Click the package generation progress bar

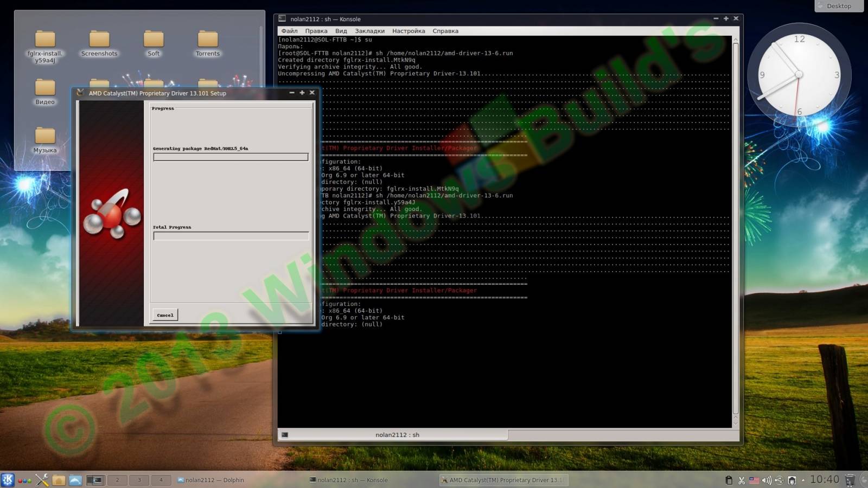click(231, 157)
